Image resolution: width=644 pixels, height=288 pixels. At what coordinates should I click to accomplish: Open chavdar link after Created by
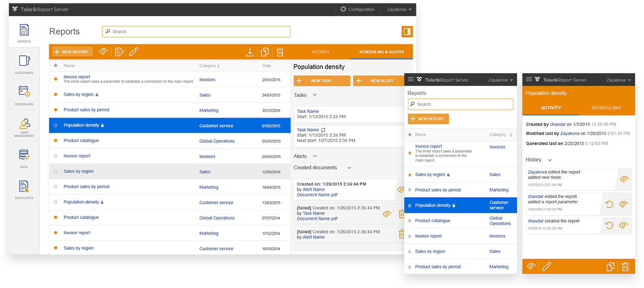pos(558,124)
